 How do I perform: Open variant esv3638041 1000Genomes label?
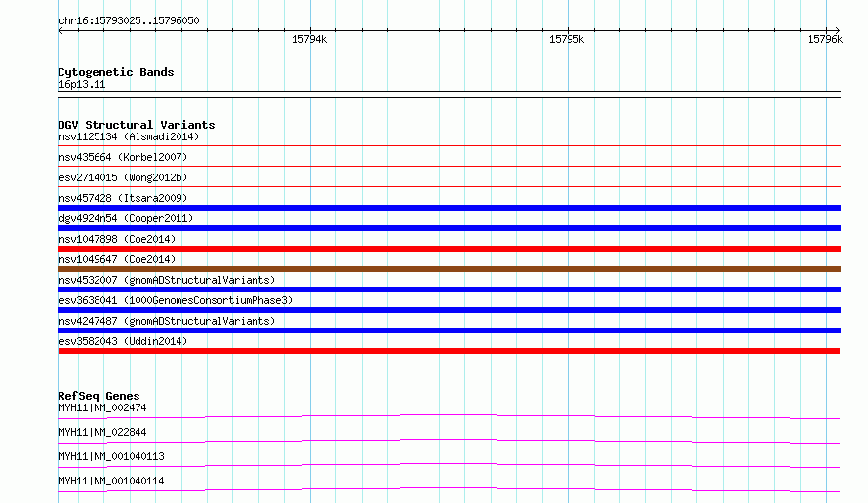pyautogui.click(x=176, y=300)
